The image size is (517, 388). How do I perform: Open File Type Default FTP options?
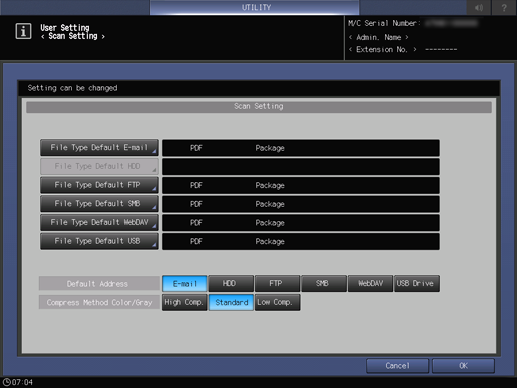[99, 185]
